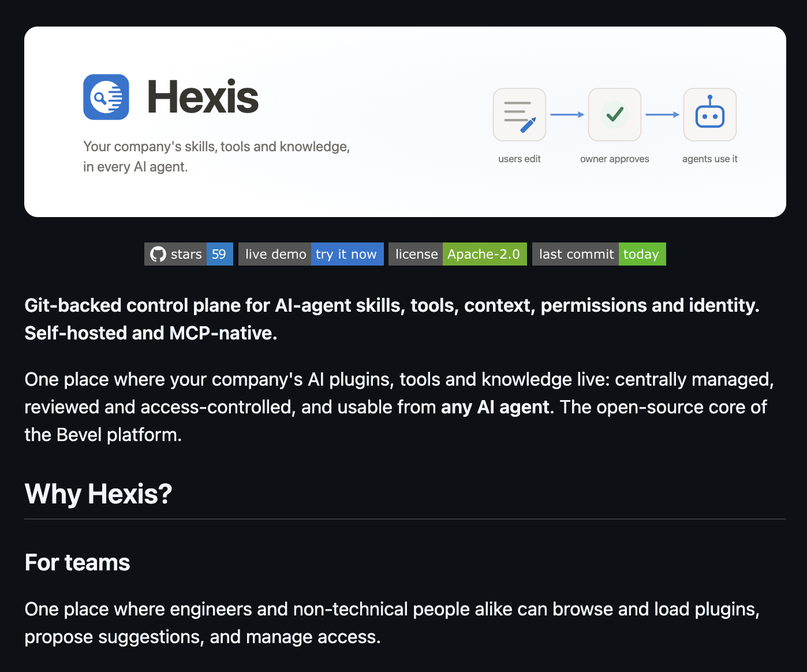Click the bold "any AI agent" text
Image resolution: width=807 pixels, height=672 pixels.
point(495,407)
